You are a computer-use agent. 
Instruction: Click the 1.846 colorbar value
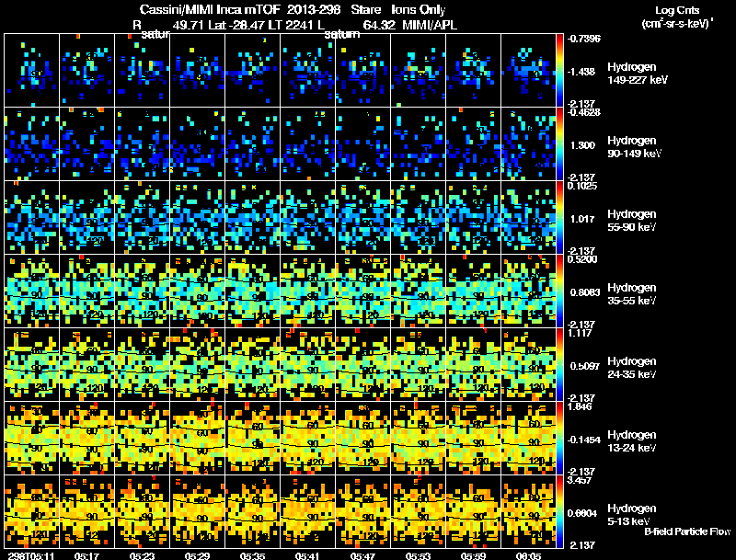click(580, 407)
